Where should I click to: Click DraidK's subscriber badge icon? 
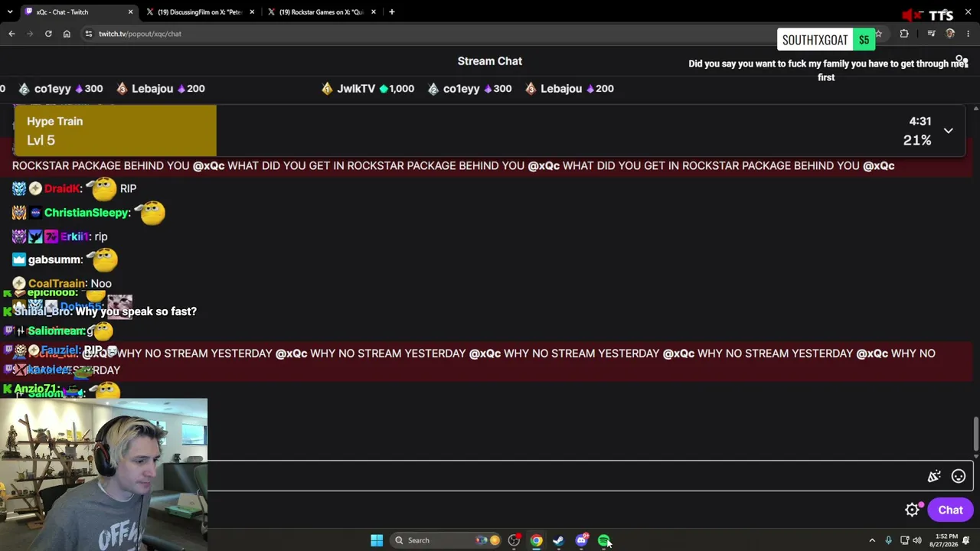[x=19, y=188]
